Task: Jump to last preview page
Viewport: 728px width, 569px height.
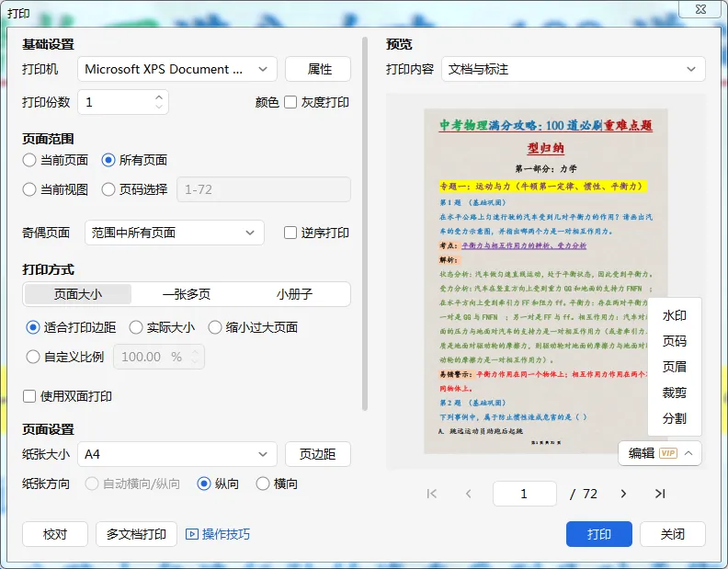Action: tap(660, 494)
